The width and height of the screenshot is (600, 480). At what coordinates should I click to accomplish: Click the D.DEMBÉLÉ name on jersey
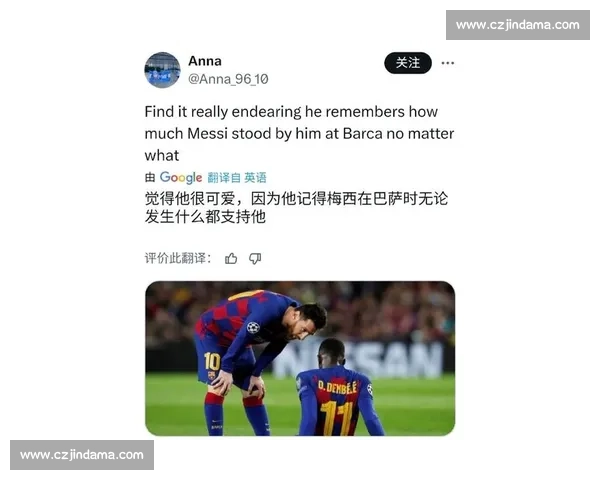338,387
